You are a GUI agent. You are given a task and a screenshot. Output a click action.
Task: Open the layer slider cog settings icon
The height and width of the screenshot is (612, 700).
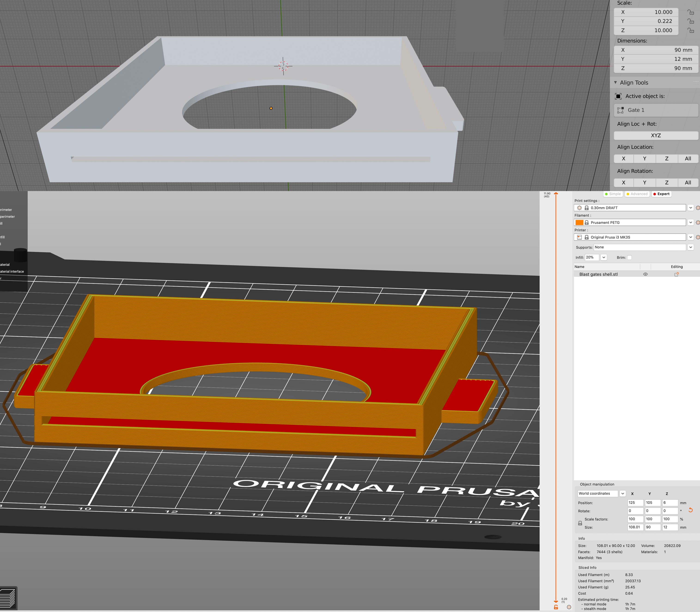point(569,607)
